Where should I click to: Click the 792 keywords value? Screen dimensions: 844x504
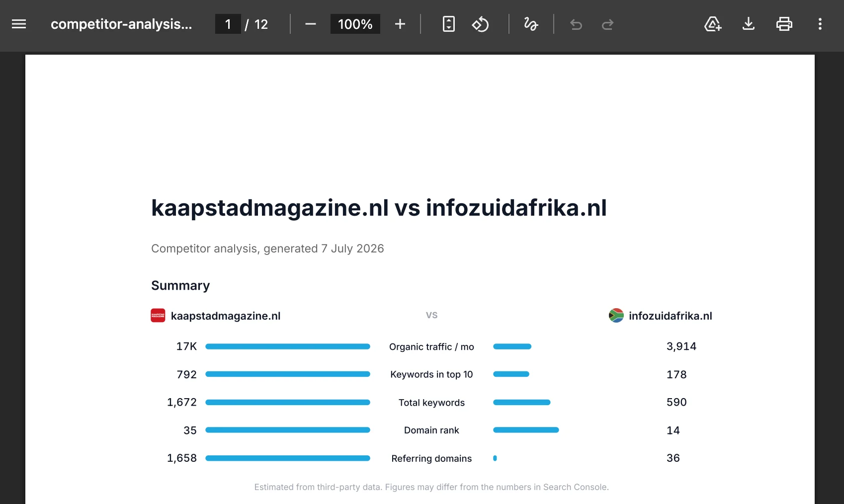tap(187, 375)
